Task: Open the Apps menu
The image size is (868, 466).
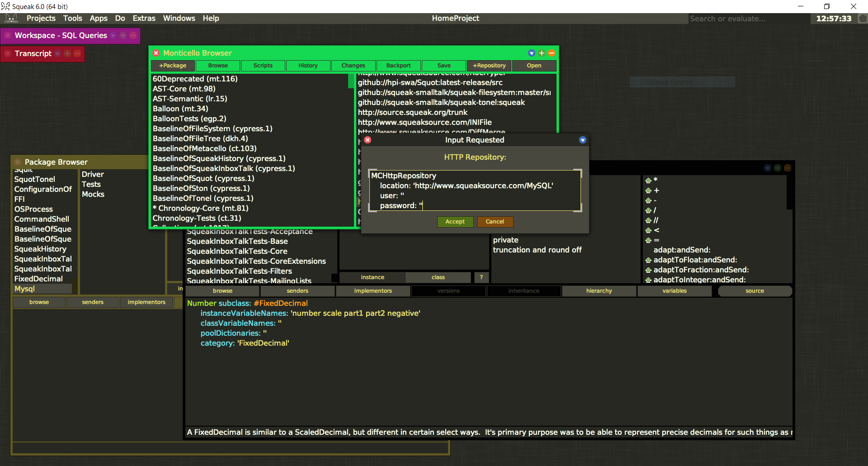Action: click(x=99, y=18)
